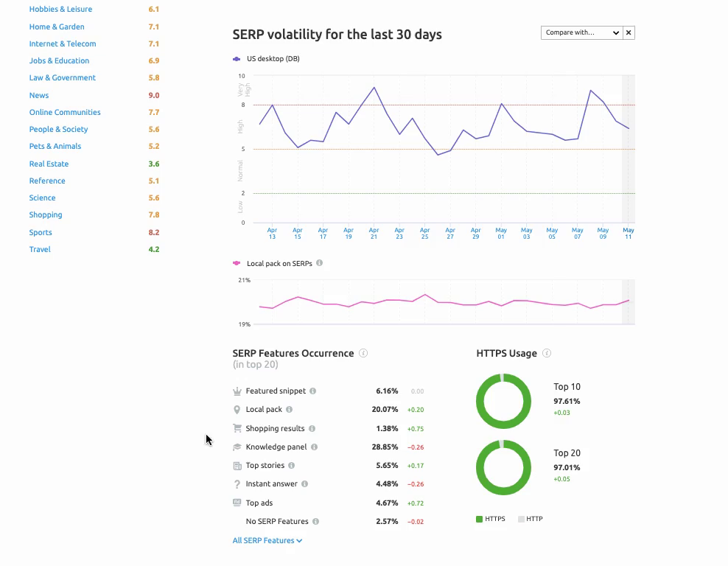Open the Sports category link
728x566 pixels.
(41, 232)
